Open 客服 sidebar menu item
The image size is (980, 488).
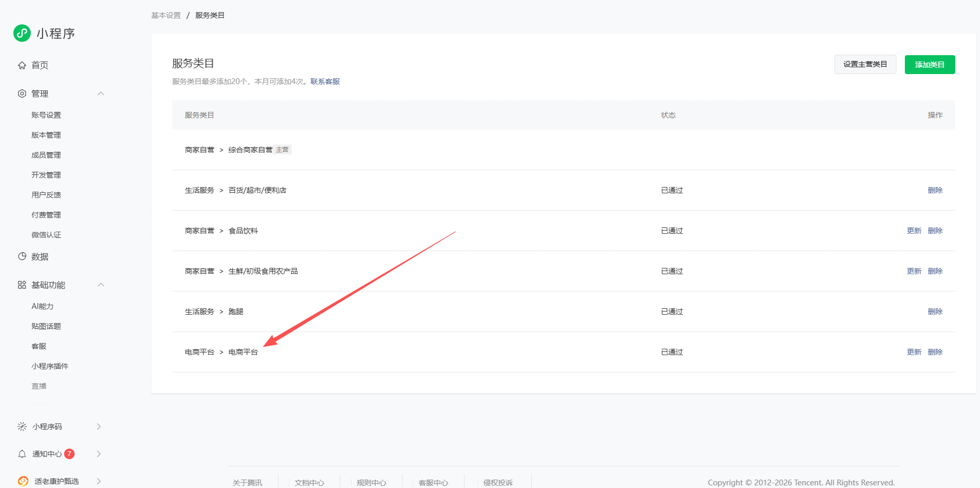click(x=39, y=346)
